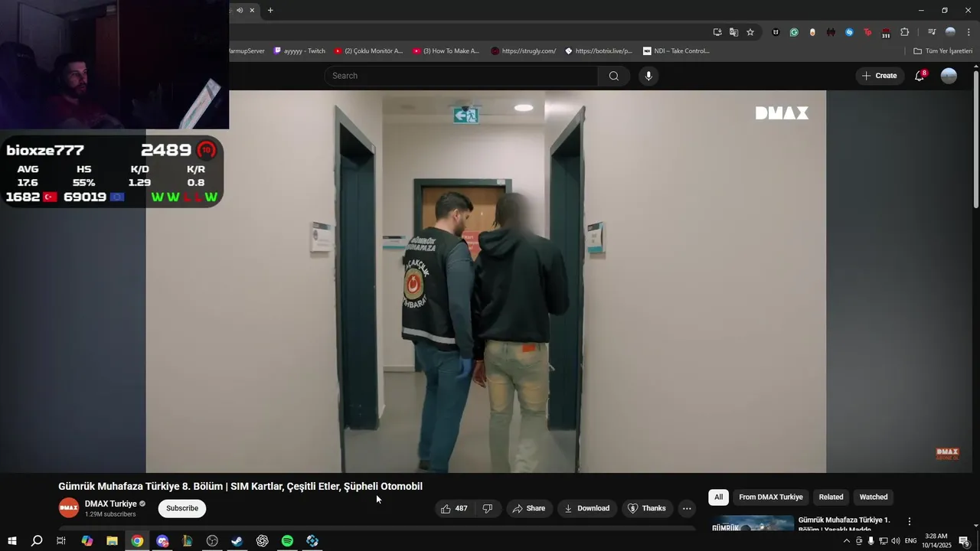Open the red waveform extension icon
Screen dimensions: 980x551
click(831, 32)
